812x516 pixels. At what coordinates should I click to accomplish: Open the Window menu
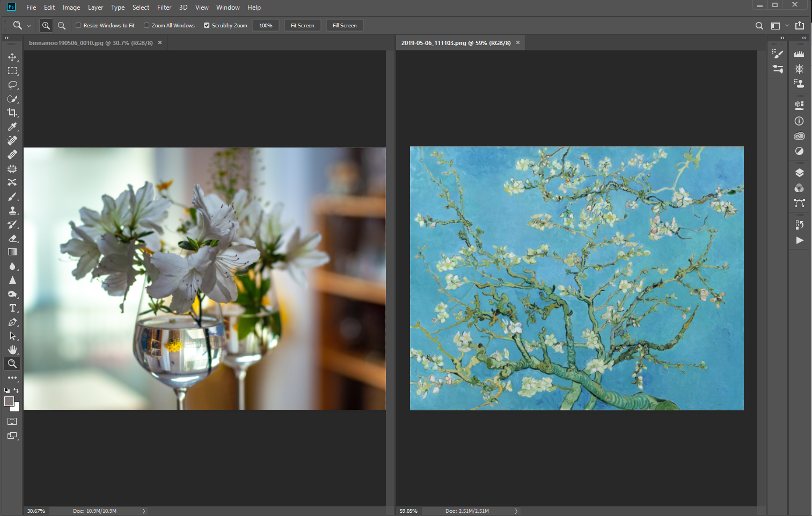228,8
